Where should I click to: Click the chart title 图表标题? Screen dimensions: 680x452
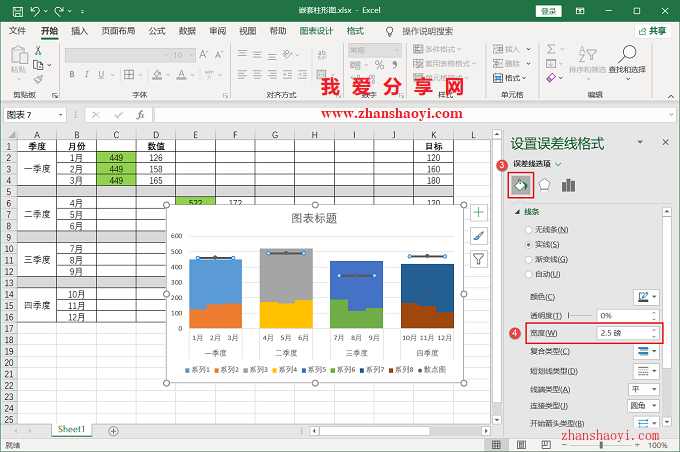pos(314,218)
